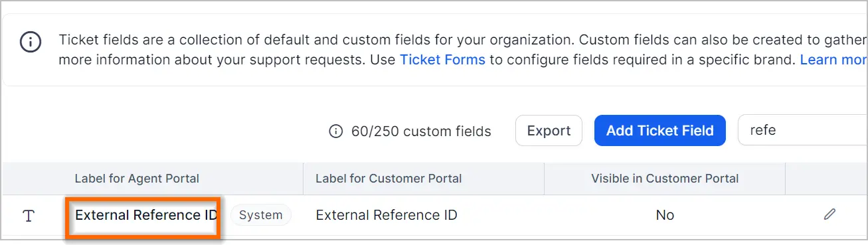Click the System badge
The image size is (868, 245).
261,215
